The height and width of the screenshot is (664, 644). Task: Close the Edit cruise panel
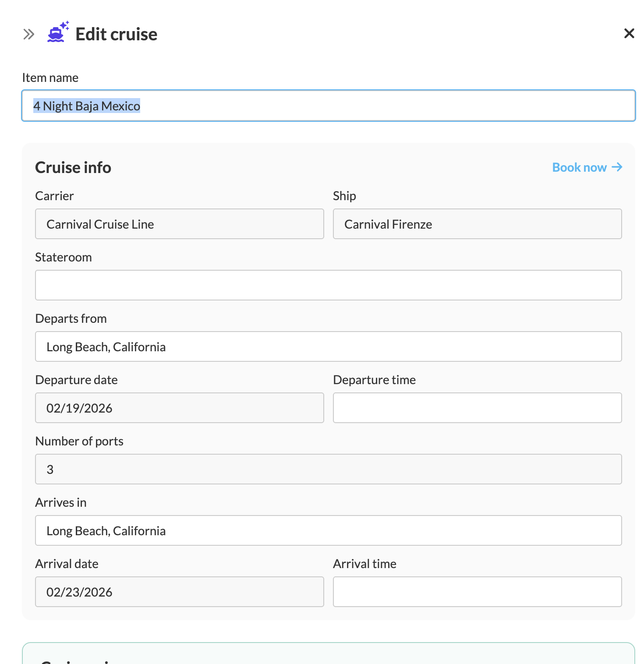point(629,33)
